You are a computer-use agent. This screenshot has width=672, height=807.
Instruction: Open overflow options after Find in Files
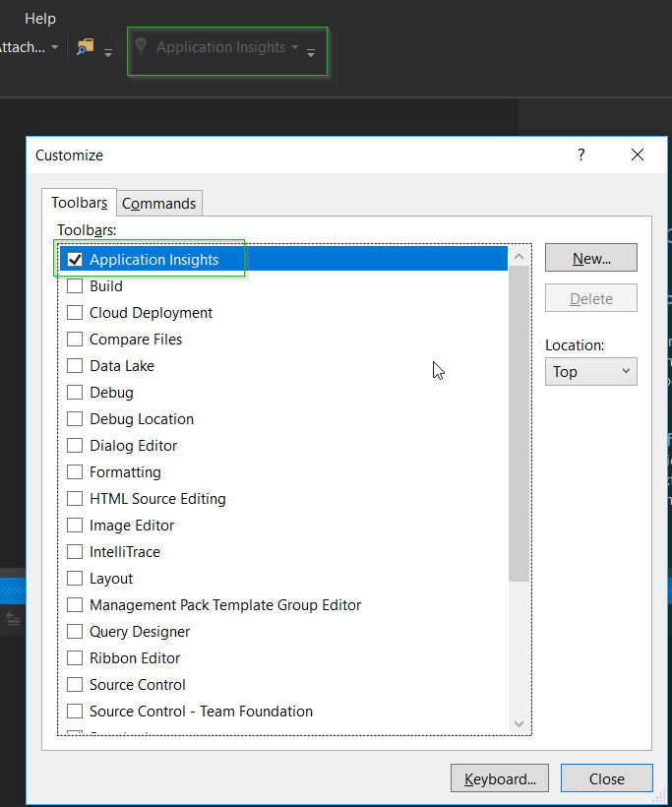[x=108, y=52]
